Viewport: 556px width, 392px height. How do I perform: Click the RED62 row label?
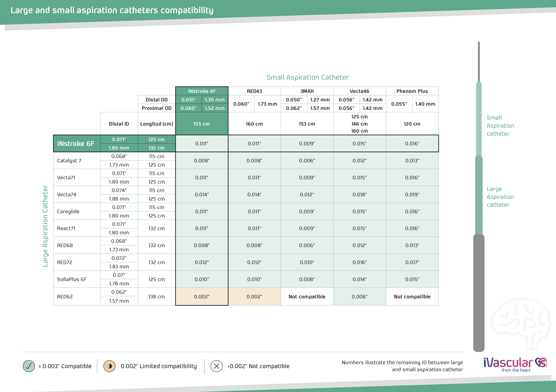77,296
